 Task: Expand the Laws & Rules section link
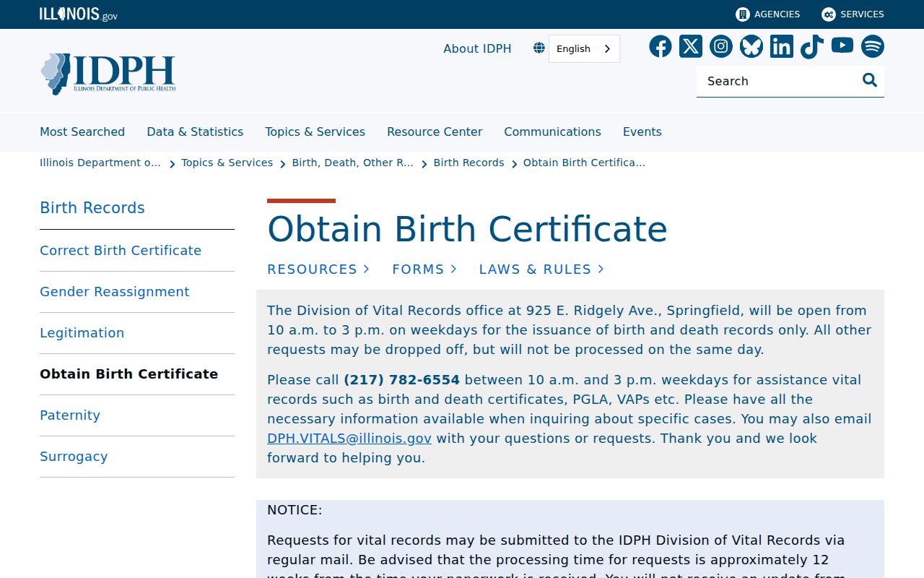pyautogui.click(x=541, y=269)
